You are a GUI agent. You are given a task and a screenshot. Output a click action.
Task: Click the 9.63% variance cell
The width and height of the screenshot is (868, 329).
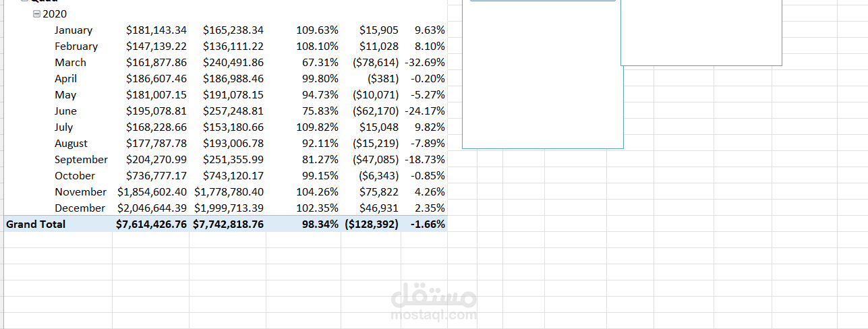coord(430,30)
